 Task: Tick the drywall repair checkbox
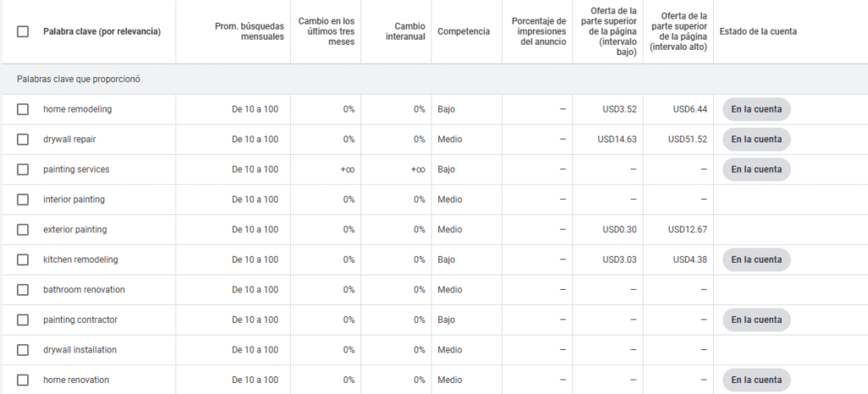pos(23,140)
